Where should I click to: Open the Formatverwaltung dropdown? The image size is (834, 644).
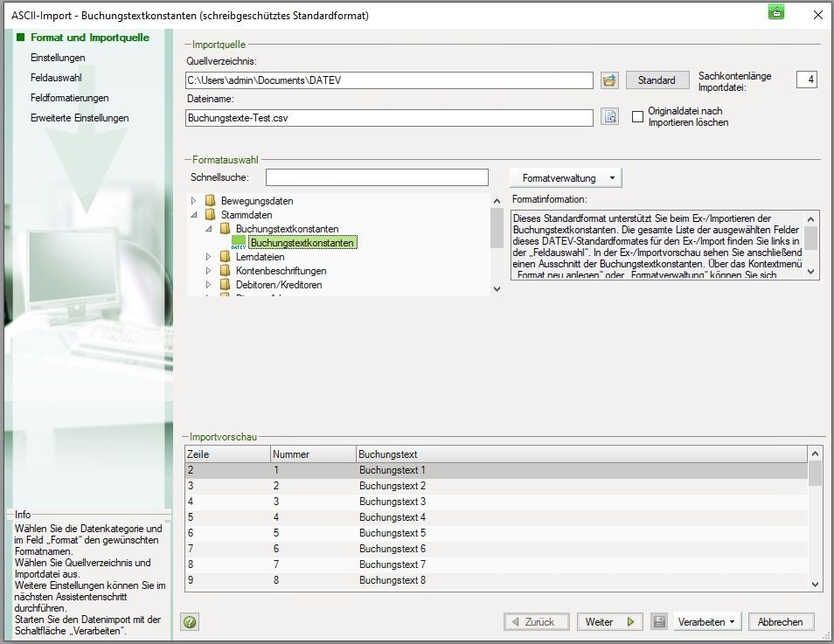[566, 178]
